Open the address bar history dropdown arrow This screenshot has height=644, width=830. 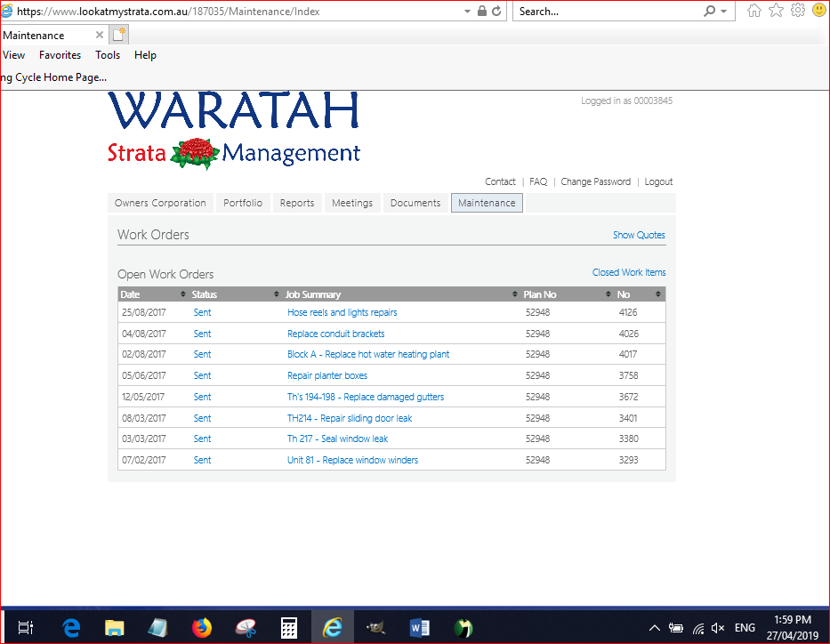pyautogui.click(x=467, y=11)
